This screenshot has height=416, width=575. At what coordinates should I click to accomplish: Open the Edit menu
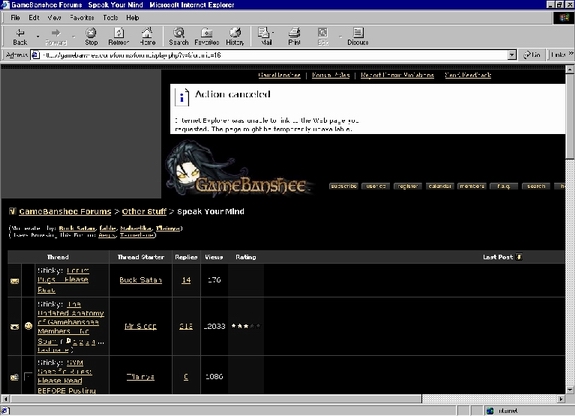[x=34, y=18]
